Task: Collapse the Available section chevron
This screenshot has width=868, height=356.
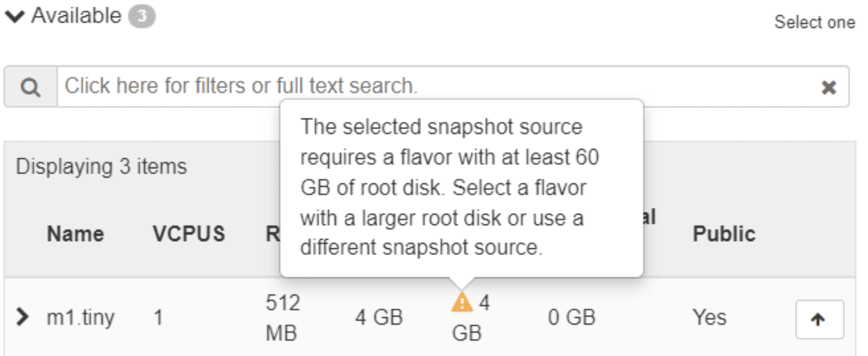Action: [15, 17]
